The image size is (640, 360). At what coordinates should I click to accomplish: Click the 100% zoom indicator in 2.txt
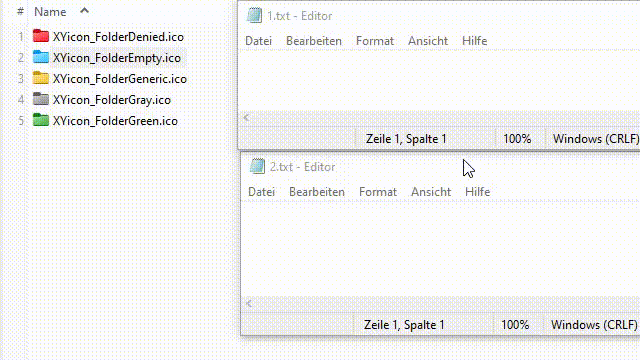(x=515, y=325)
